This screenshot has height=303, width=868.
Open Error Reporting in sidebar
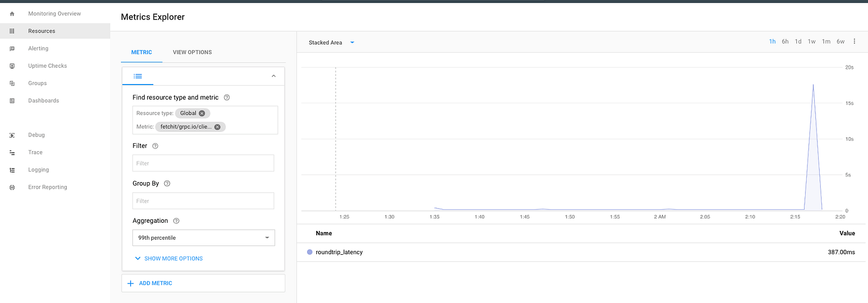click(x=48, y=187)
